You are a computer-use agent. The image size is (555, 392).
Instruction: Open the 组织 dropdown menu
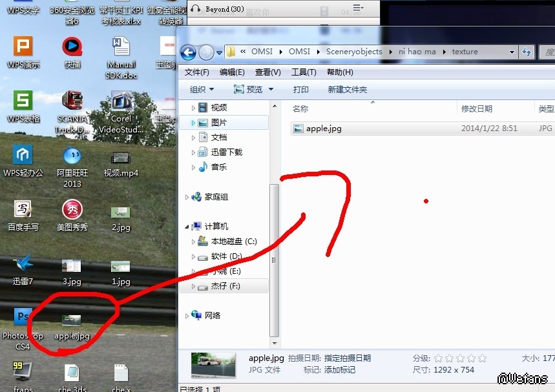(202, 90)
